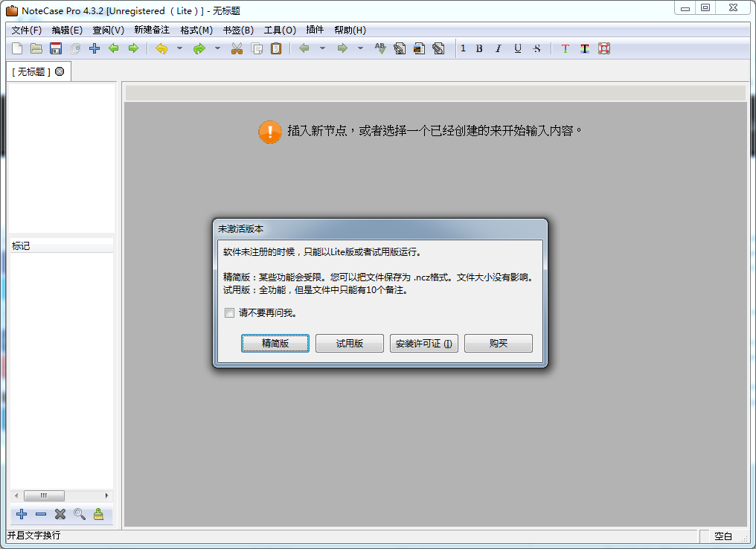Search tags with magnifier icon
The width and height of the screenshot is (756, 549).
coord(80,514)
